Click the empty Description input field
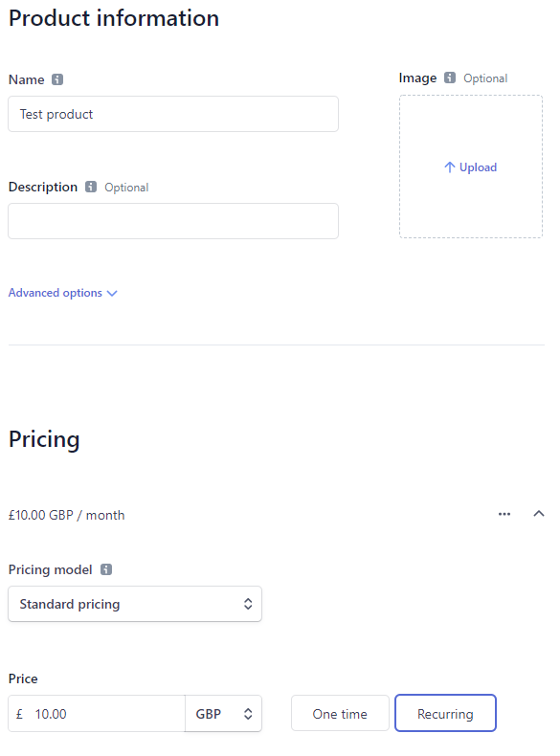Image resolution: width=560 pixels, height=756 pixels. click(x=173, y=221)
